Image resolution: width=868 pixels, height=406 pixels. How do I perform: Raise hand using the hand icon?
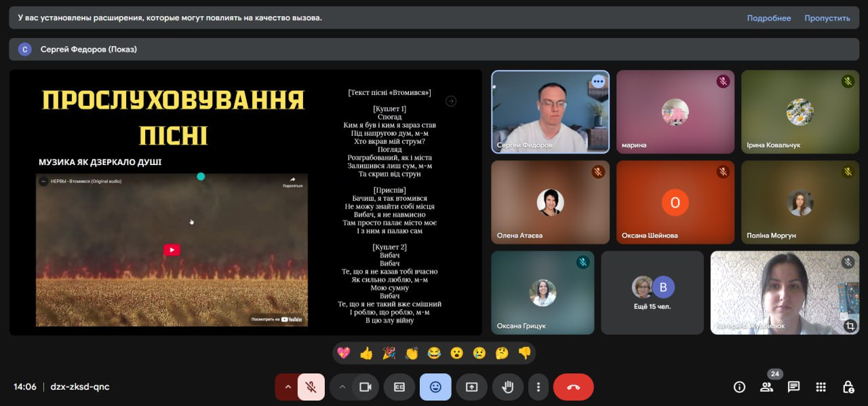coord(508,387)
